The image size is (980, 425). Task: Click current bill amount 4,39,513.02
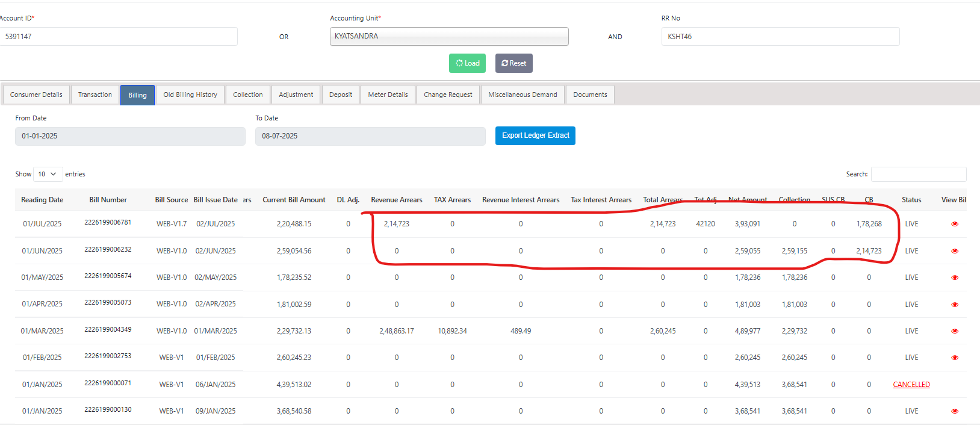pyautogui.click(x=294, y=385)
